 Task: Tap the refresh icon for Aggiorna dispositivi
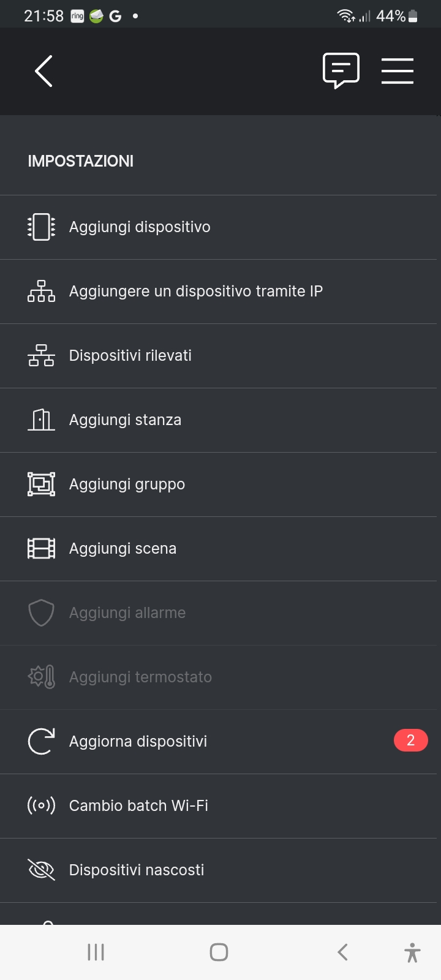point(41,742)
